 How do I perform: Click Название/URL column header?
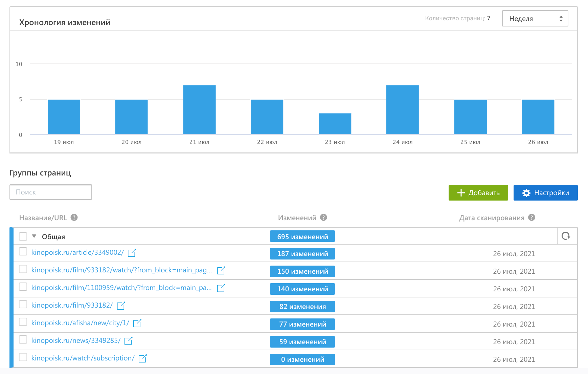coord(43,218)
